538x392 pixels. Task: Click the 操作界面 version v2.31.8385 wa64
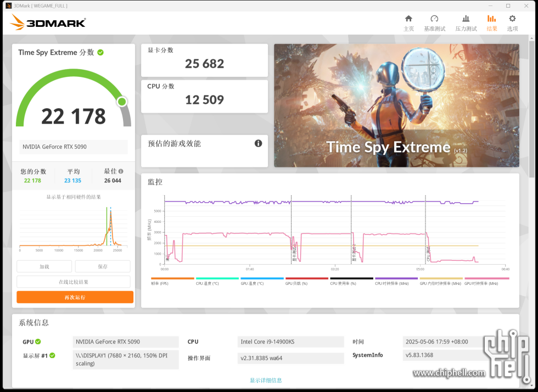click(290, 358)
